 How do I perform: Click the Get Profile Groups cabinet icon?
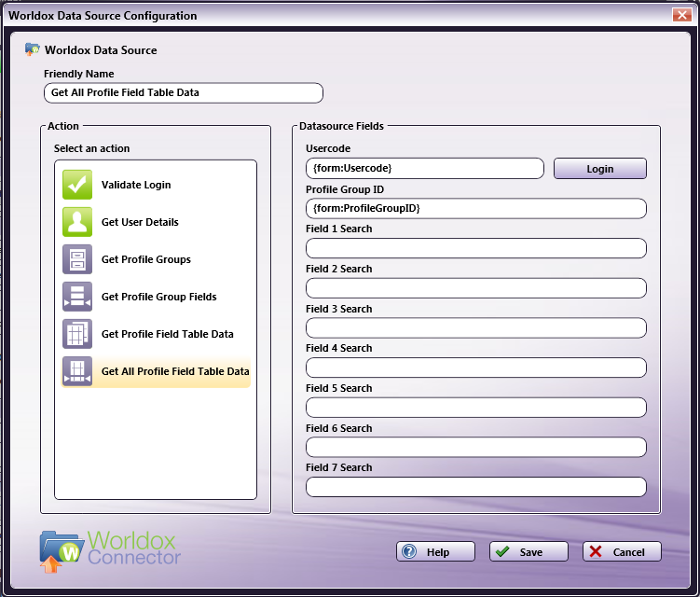(x=77, y=259)
